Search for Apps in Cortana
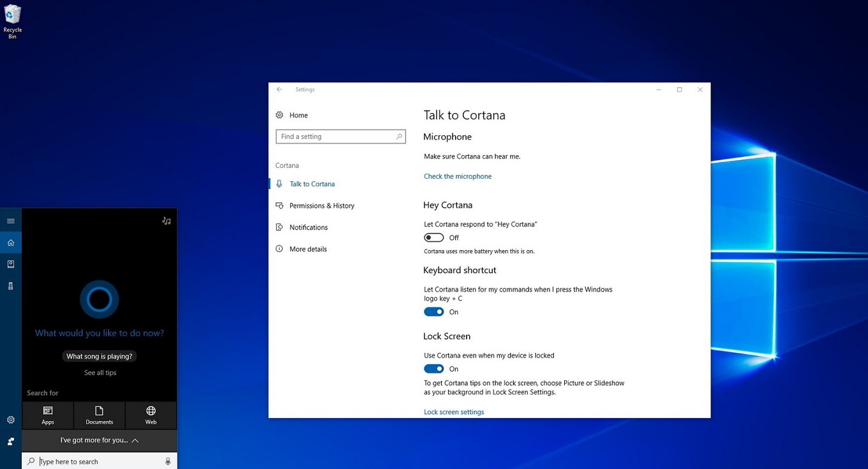 pos(48,415)
